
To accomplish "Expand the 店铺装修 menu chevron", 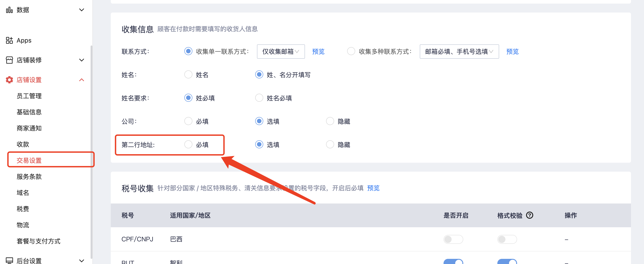I will pyautogui.click(x=81, y=60).
